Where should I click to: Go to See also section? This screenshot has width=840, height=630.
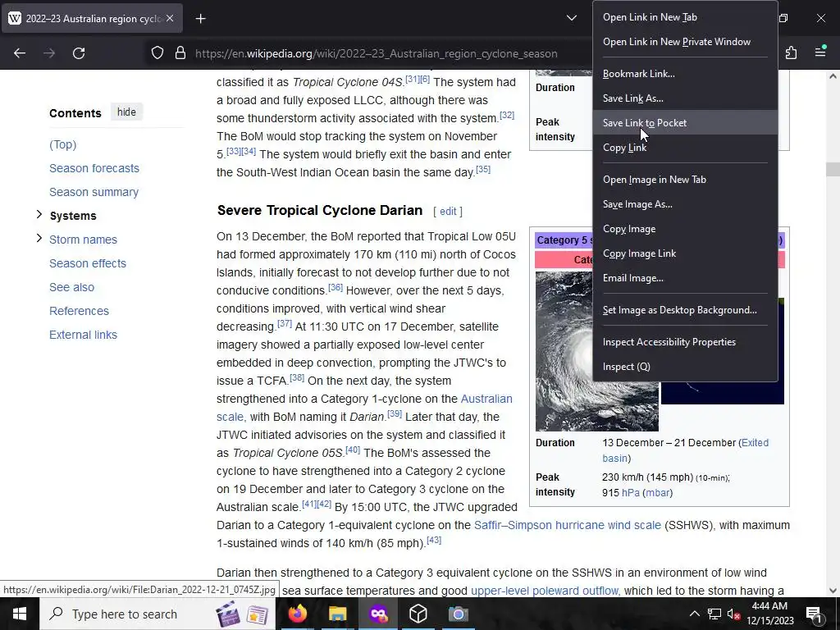click(72, 287)
